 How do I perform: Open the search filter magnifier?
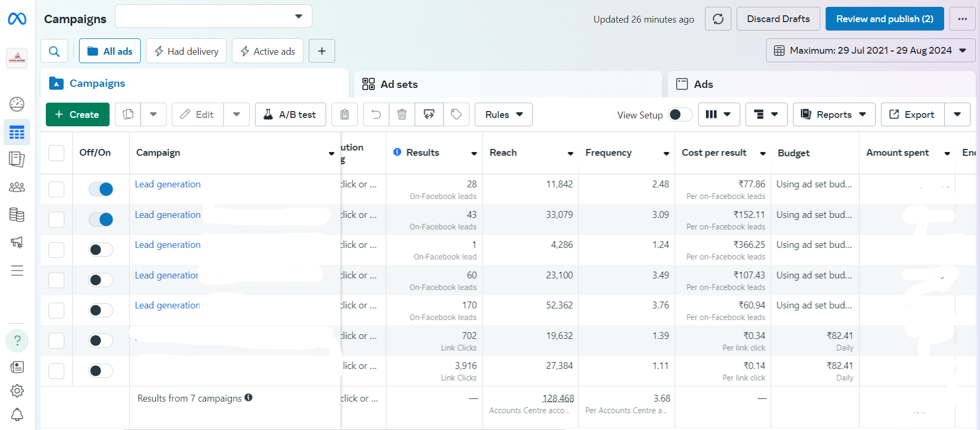tap(54, 51)
